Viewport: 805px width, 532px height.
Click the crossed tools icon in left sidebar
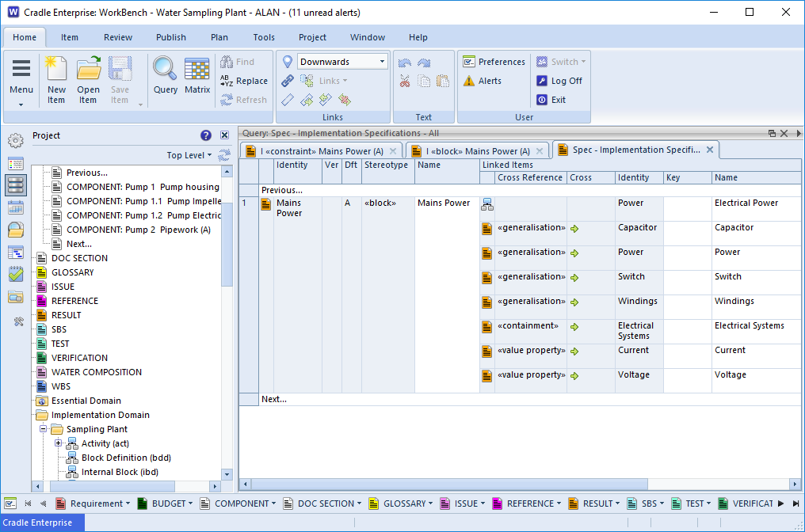click(18, 321)
